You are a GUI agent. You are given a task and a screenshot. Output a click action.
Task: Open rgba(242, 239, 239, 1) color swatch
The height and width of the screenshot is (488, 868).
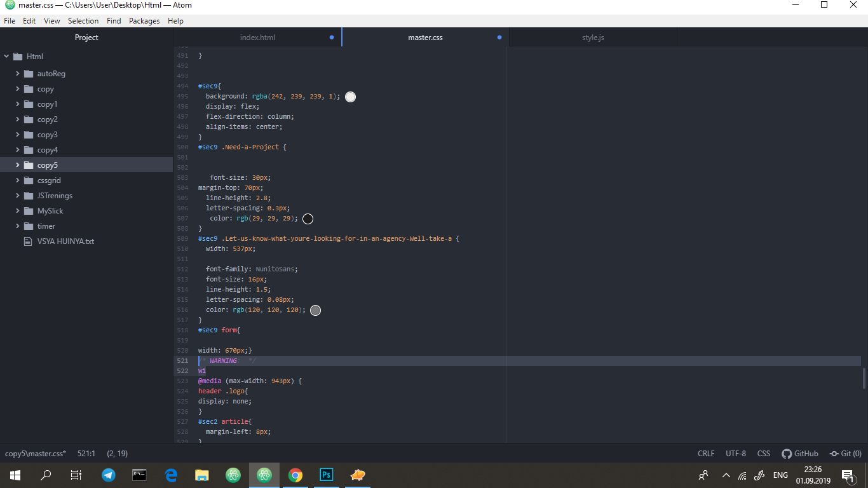[350, 97]
